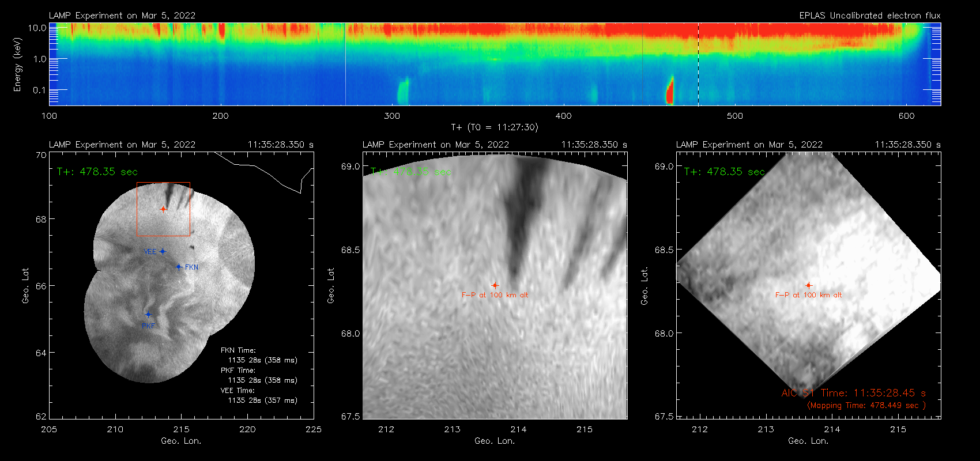
Task: Click the FKN Time: label
Action: [238, 350]
